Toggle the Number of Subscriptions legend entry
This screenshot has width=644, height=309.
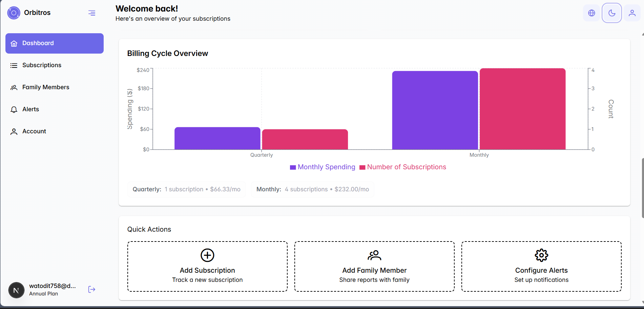403,167
